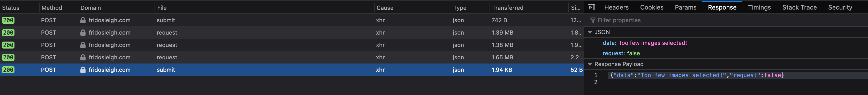Click the 200 badge of 1.38 MB request
Image resolution: width=868 pixels, height=95 pixels.
point(8,45)
